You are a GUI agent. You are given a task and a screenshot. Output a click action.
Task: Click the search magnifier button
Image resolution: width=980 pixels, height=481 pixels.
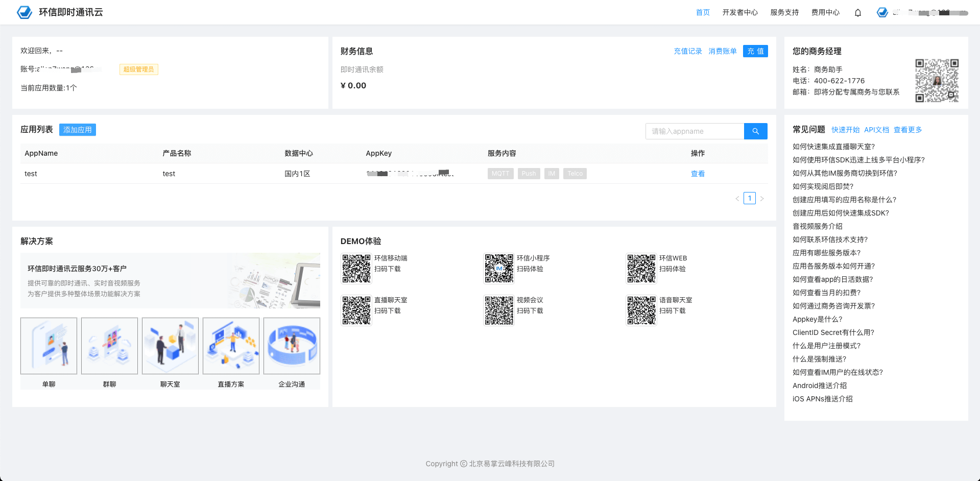click(756, 131)
